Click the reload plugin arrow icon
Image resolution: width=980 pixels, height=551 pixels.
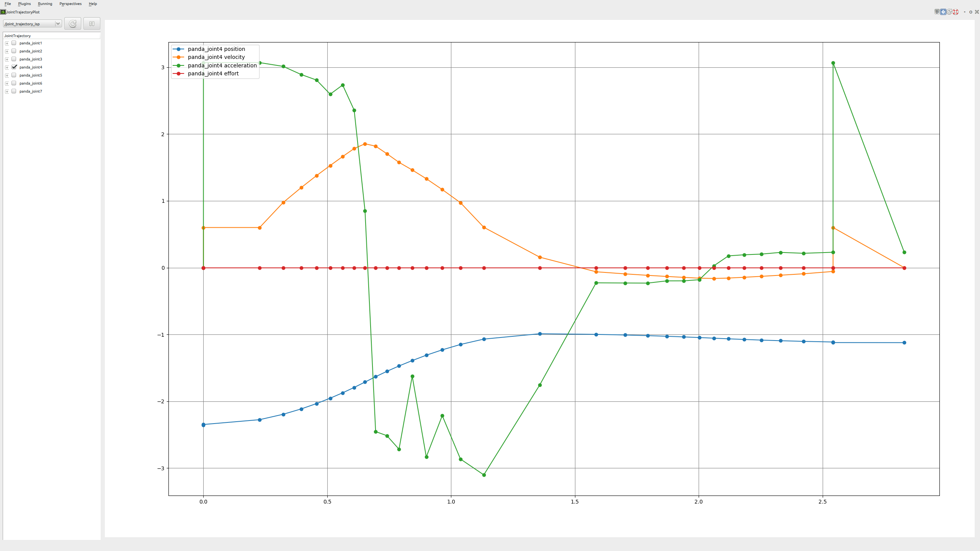(x=949, y=12)
